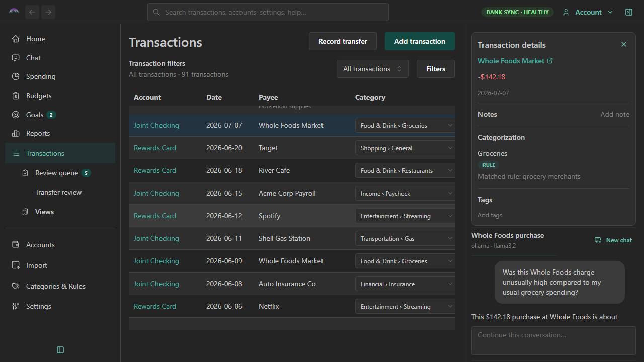Click the RULE badge

click(x=489, y=165)
